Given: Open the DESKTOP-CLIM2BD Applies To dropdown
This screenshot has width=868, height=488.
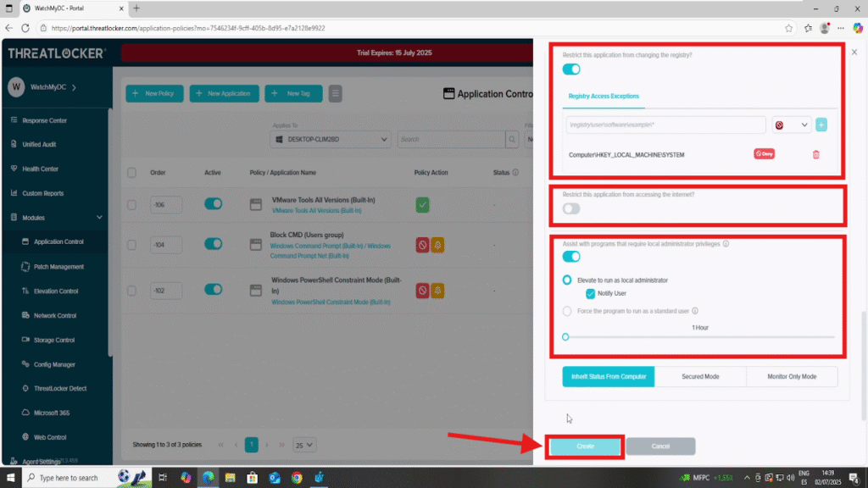Looking at the screenshot, I should tap(331, 140).
